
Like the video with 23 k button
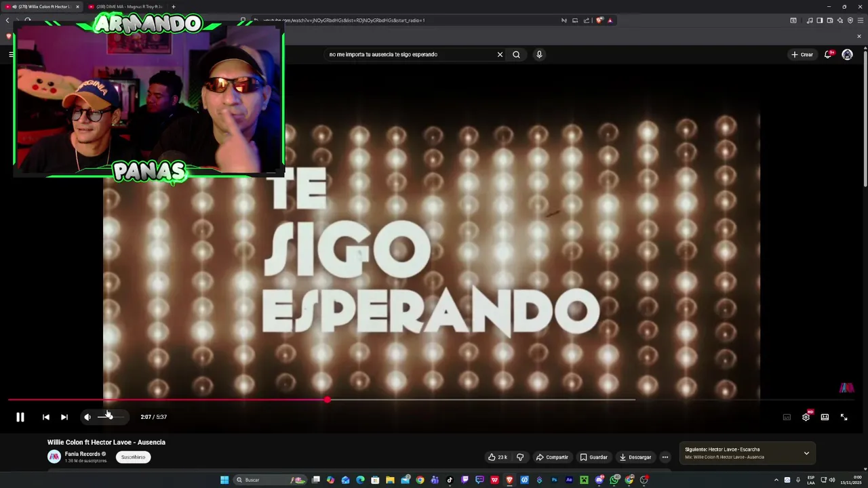pos(498,457)
